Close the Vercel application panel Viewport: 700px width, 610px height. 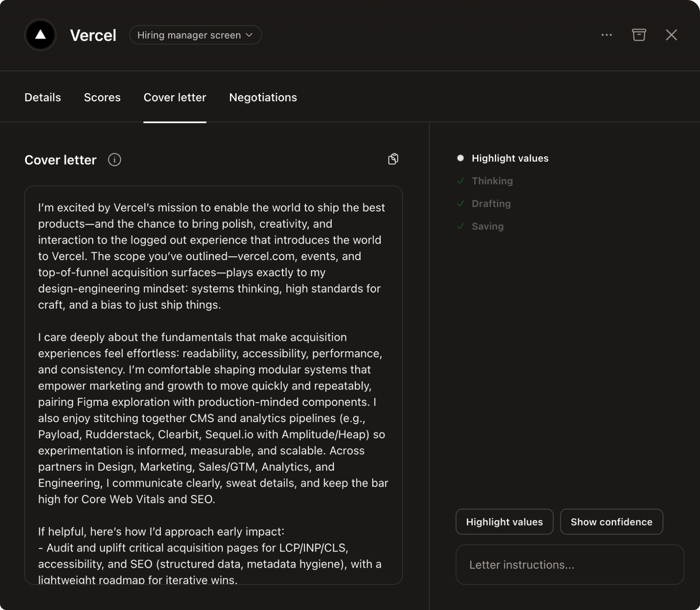tap(671, 35)
